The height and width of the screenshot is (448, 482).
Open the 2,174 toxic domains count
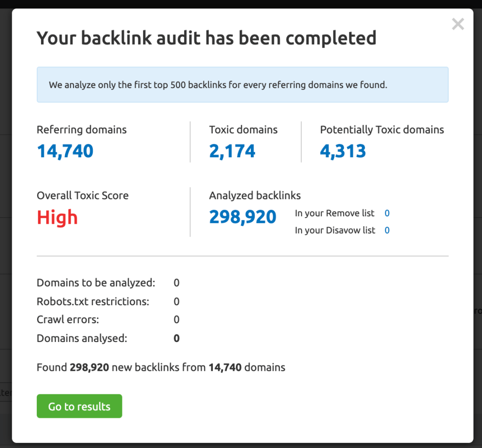232,151
